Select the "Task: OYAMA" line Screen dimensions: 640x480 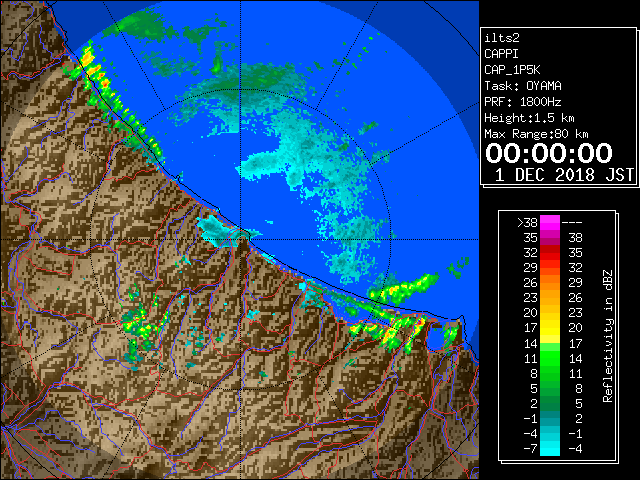pos(523,86)
